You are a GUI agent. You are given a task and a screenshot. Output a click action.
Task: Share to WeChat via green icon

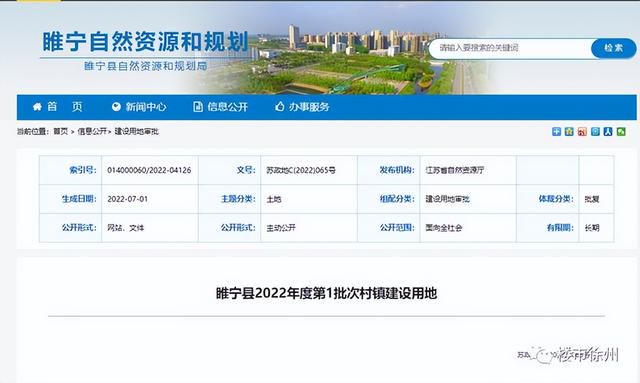(621, 131)
